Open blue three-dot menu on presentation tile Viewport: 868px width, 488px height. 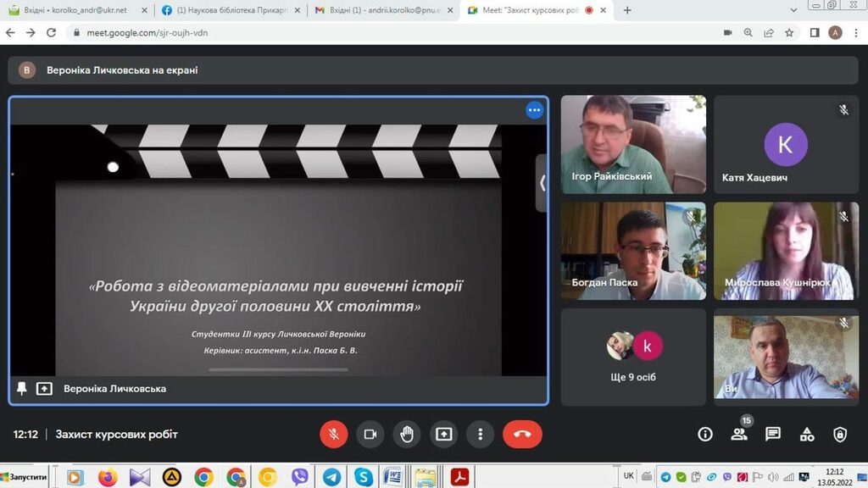tap(534, 110)
